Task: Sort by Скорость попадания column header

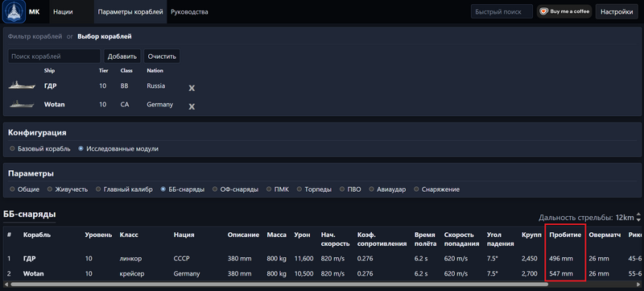Action: [461, 239]
